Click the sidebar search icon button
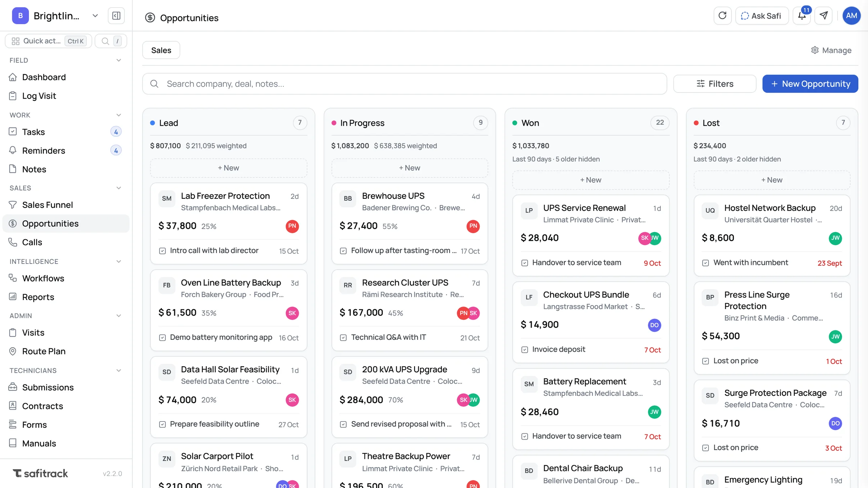868x488 pixels. coord(111,41)
